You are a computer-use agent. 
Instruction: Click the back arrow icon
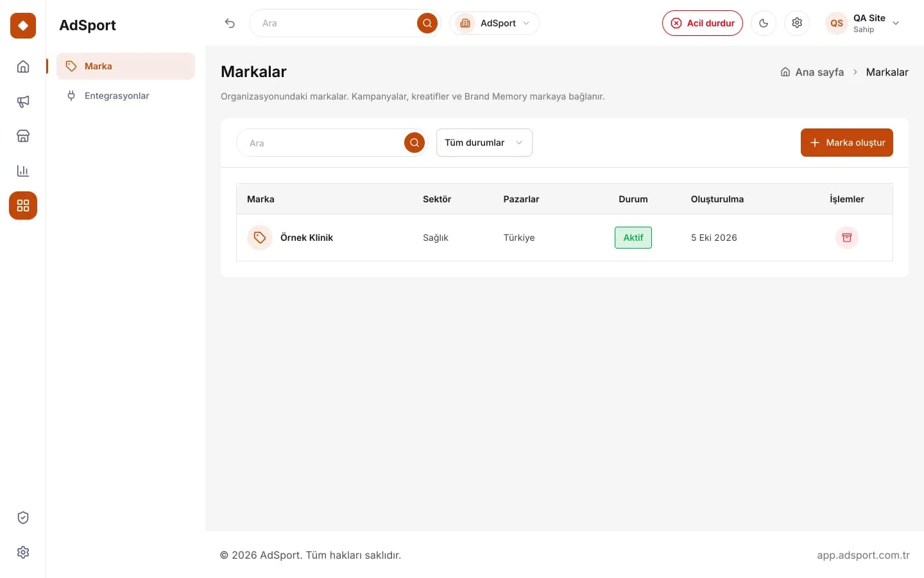coord(230,23)
